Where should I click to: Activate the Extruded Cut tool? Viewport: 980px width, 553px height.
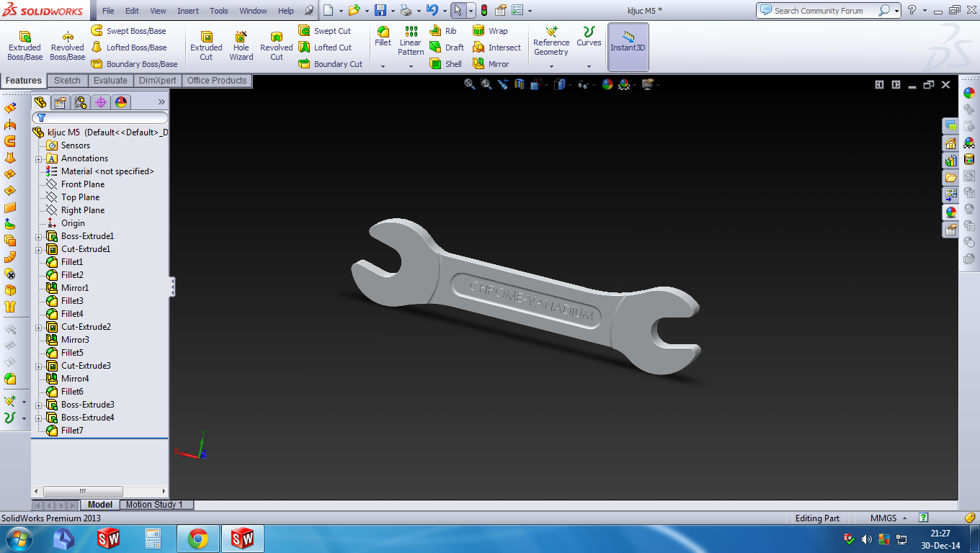coord(206,46)
